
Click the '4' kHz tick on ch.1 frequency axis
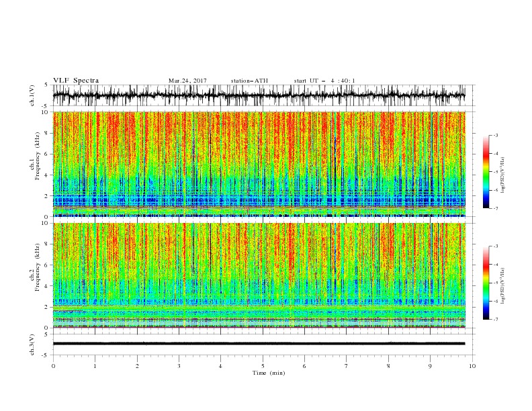(x=47, y=175)
